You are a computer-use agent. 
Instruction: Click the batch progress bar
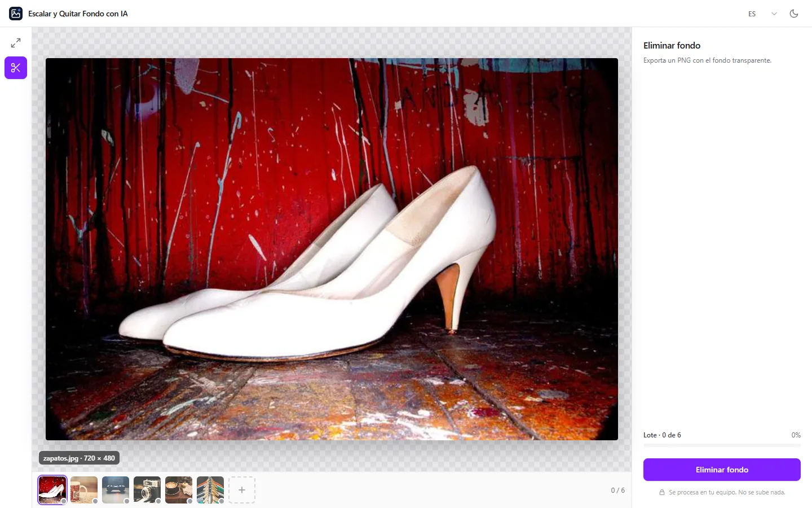[722, 445]
